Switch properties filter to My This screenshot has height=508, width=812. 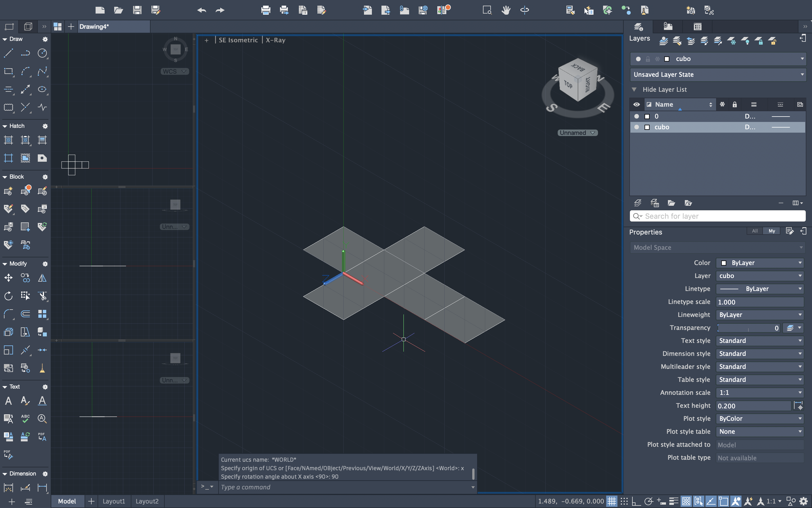pyautogui.click(x=772, y=231)
